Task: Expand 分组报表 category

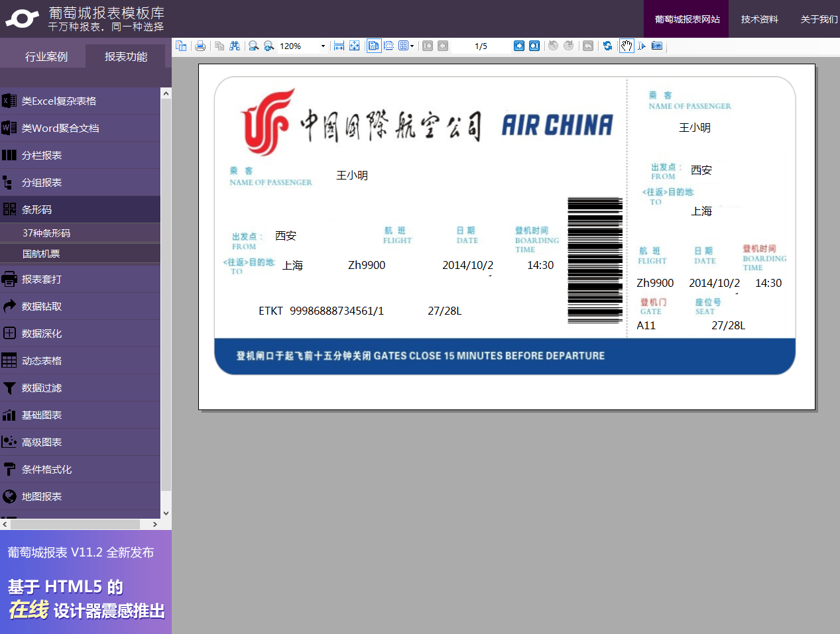Action: coord(80,182)
